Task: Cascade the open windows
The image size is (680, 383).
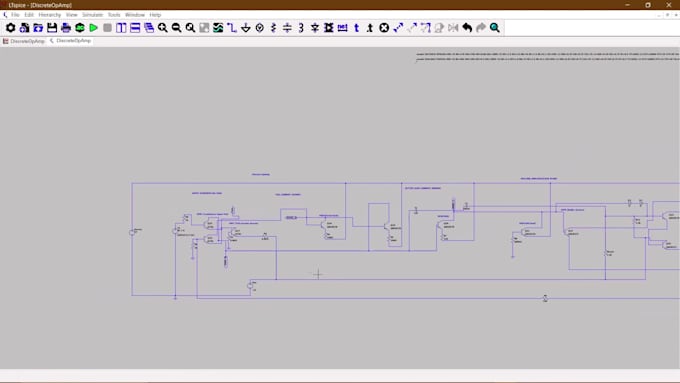Action: (149, 28)
